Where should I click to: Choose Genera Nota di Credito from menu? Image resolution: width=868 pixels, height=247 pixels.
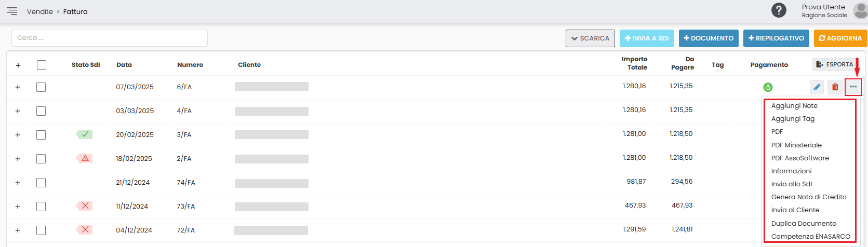click(809, 197)
